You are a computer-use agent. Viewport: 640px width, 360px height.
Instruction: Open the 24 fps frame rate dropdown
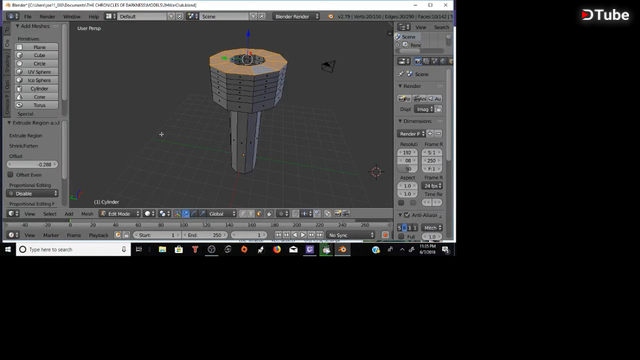[x=432, y=186]
